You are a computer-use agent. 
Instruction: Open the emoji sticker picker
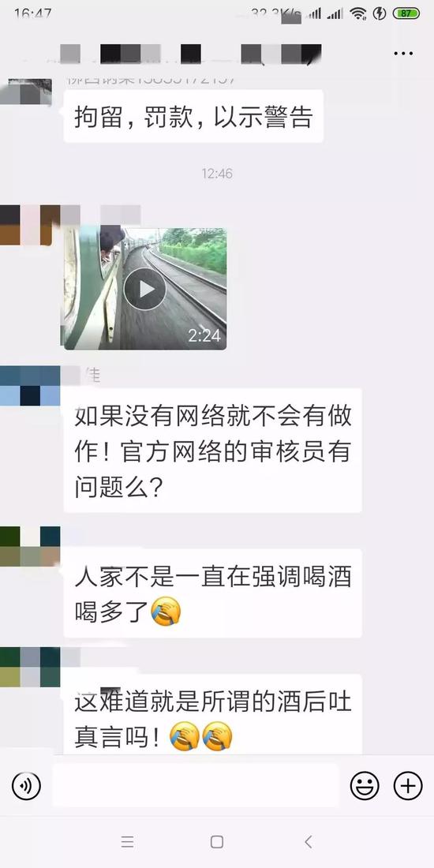click(x=365, y=785)
